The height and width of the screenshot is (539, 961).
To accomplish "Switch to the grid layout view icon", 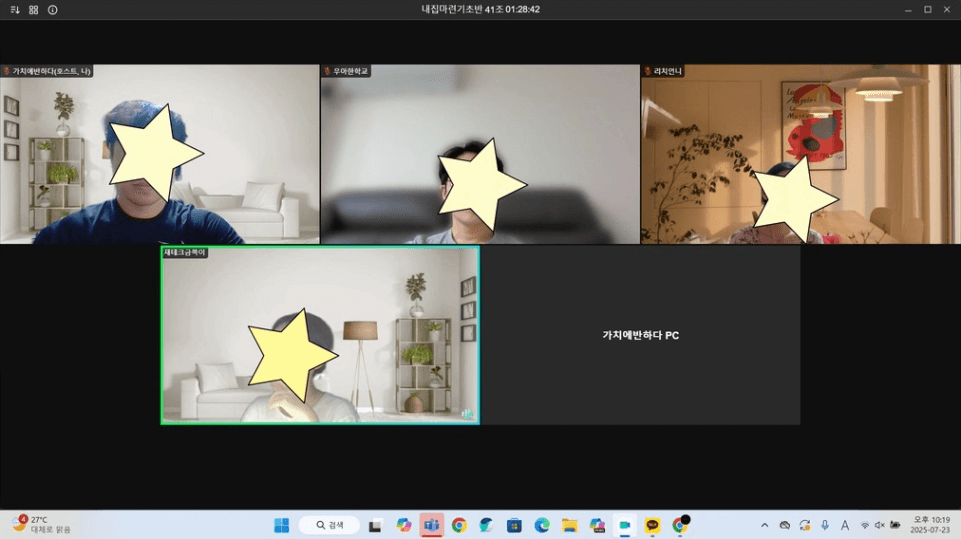I will [x=34, y=10].
